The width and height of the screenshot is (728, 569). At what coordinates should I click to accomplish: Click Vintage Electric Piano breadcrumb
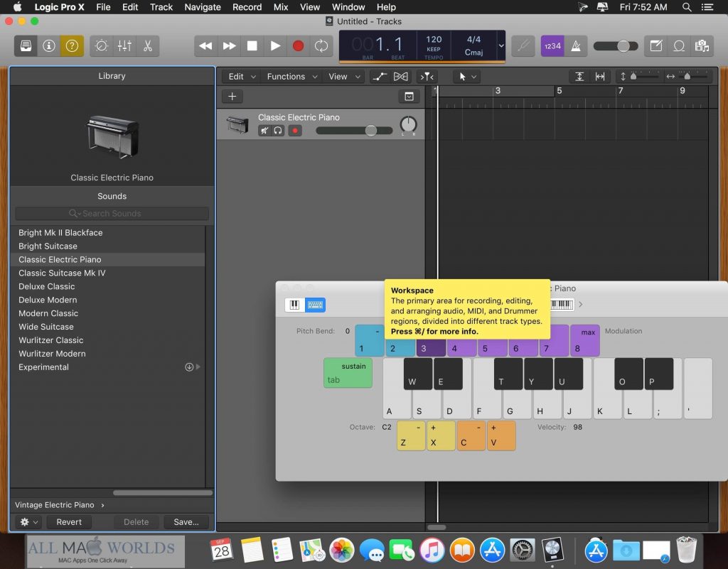pos(54,505)
